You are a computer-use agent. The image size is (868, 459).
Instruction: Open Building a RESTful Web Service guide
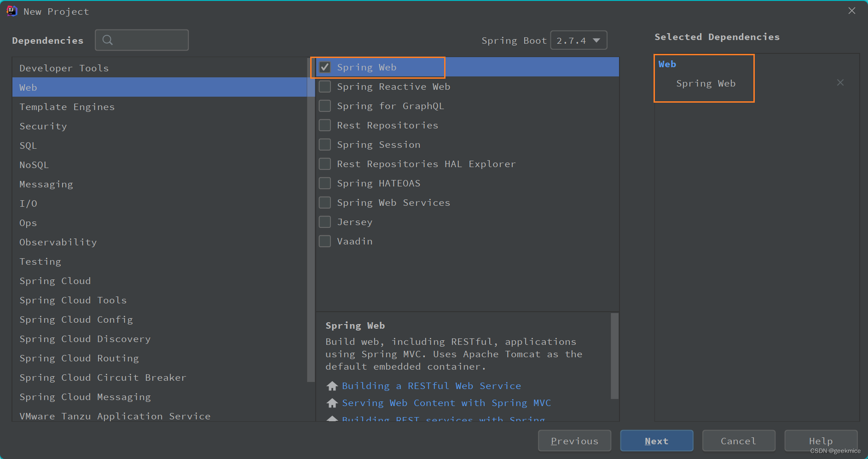point(432,386)
